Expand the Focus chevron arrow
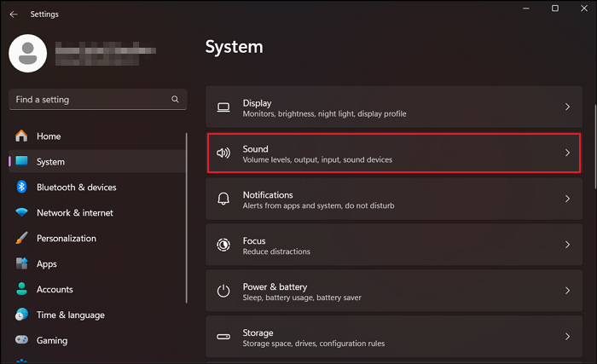Viewport: 597px width, 364px height. [x=567, y=245]
